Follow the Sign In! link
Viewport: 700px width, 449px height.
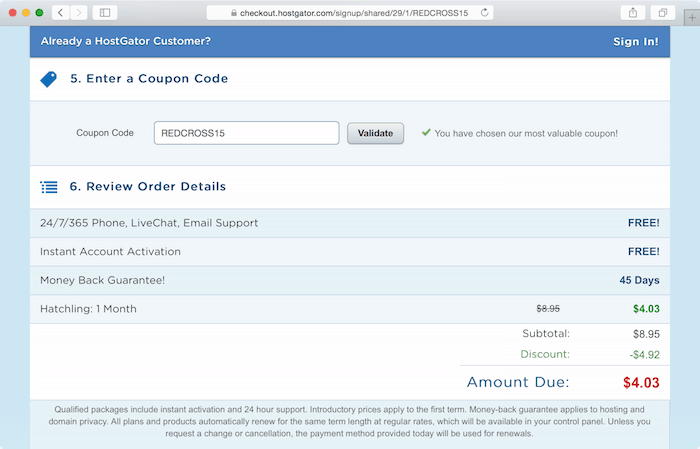coord(635,42)
